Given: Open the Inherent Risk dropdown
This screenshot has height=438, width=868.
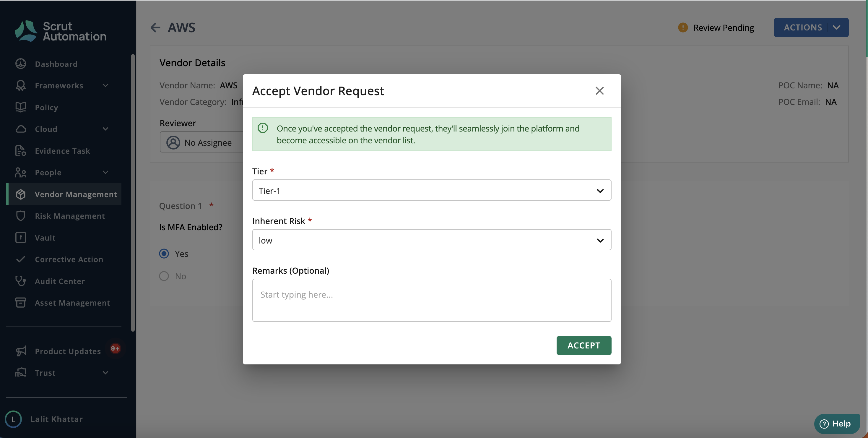Looking at the screenshot, I should pyautogui.click(x=432, y=240).
